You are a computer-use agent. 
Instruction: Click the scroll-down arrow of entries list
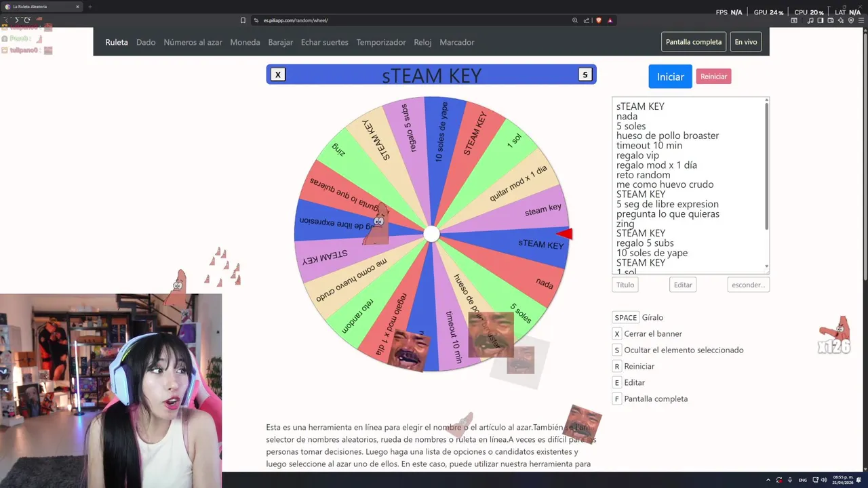[767, 267]
